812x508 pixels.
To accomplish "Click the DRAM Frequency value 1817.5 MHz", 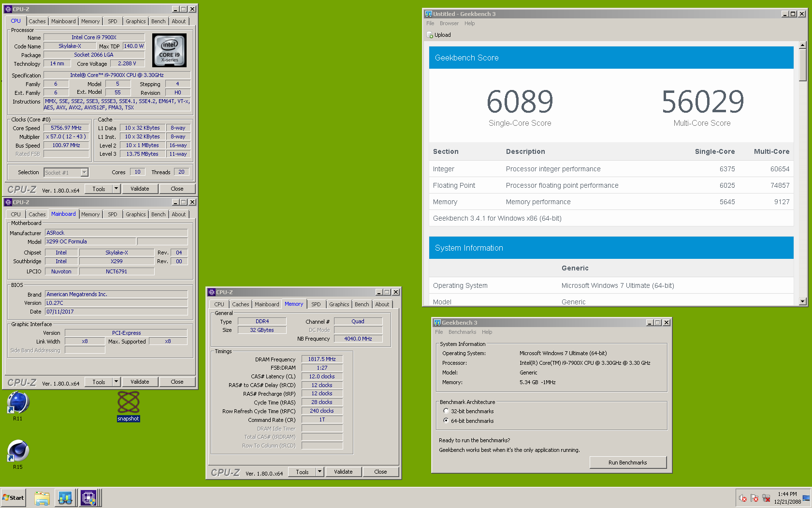I will [x=322, y=359].
